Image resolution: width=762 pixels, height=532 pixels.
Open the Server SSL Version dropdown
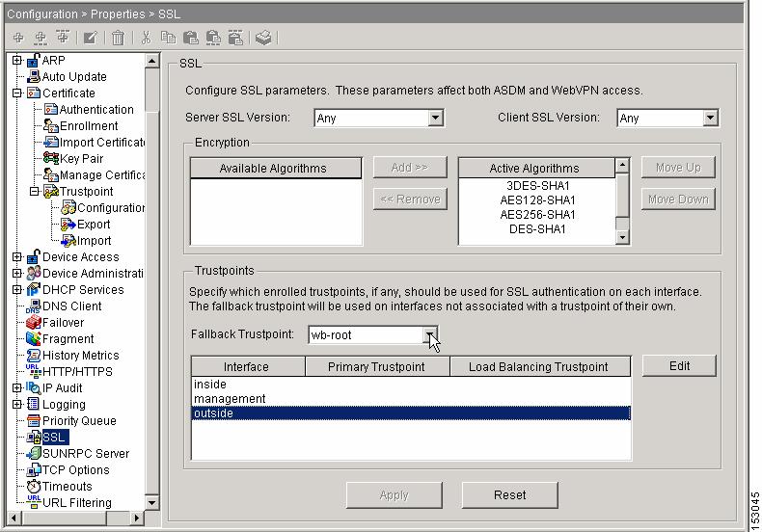click(x=435, y=118)
